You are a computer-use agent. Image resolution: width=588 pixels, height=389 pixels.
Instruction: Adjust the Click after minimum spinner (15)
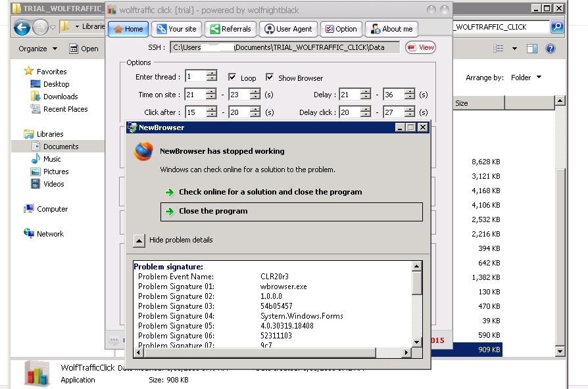click(212, 112)
